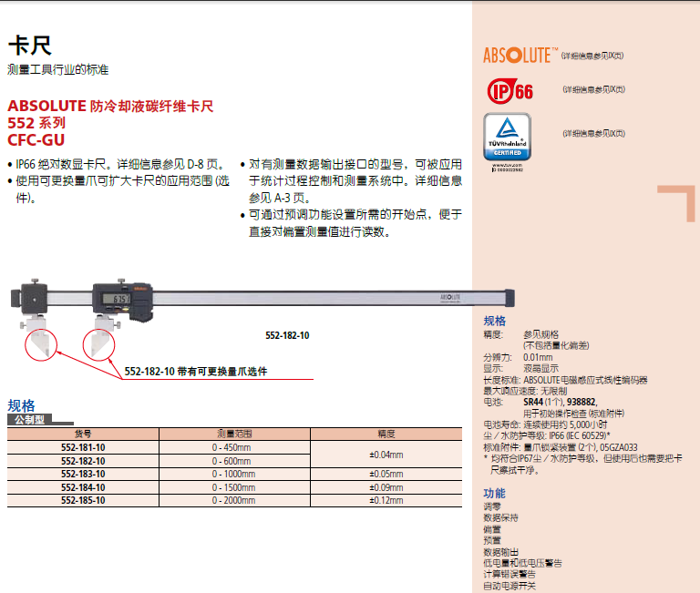The height and width of the screenshot is (593, 700).
Task: Click the red 552-182-10 callout caption
Action: coord(197,372)
